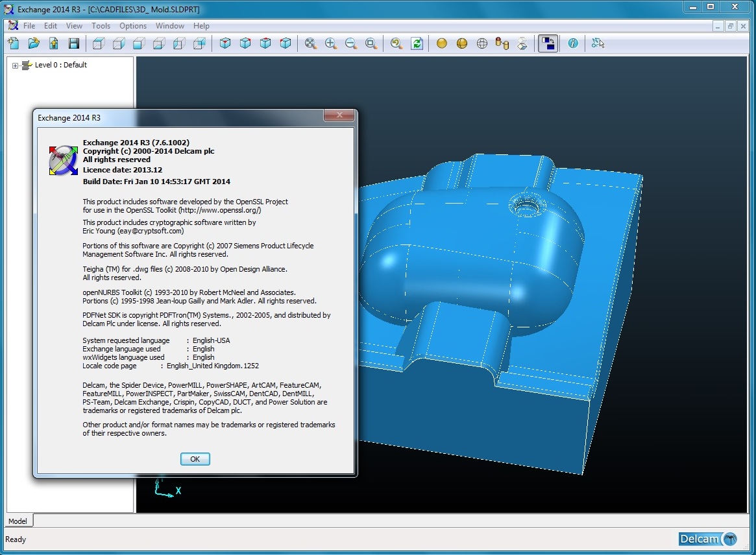This screenshot has width=756, height=555.
Task: Select the view cube with right face highlighted
Action: pos(119,43)
